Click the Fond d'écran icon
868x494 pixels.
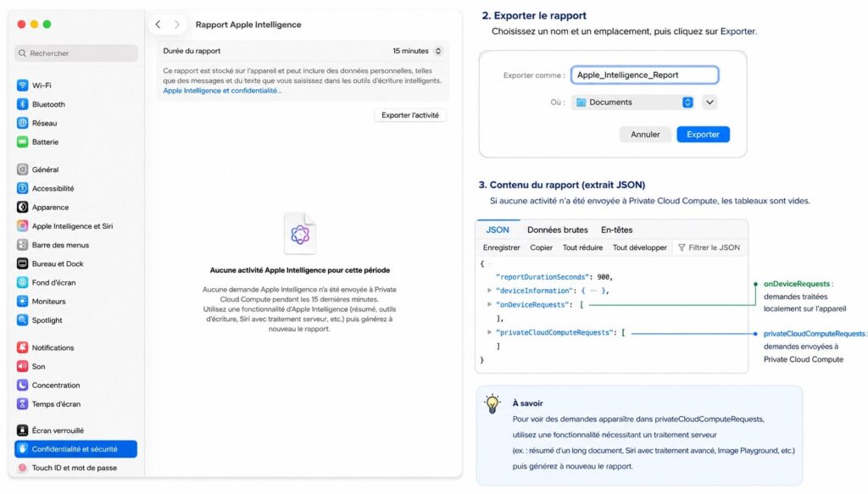click(22, 282)
